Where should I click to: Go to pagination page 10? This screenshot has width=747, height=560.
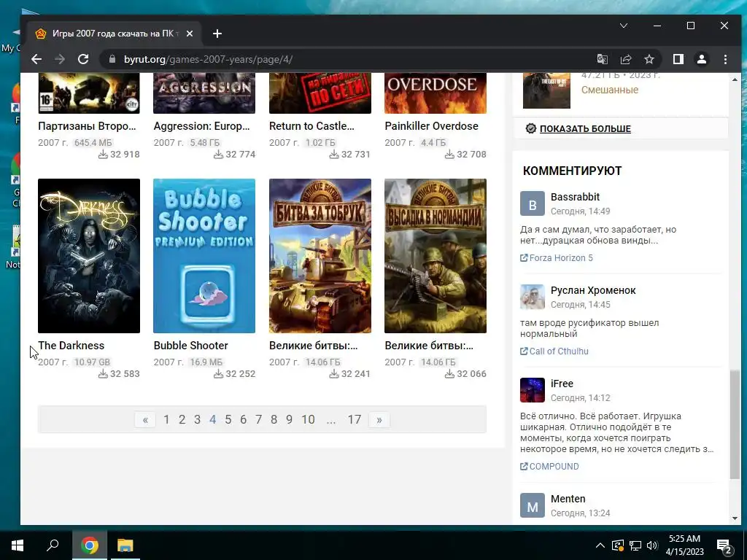tap(308, 419)
